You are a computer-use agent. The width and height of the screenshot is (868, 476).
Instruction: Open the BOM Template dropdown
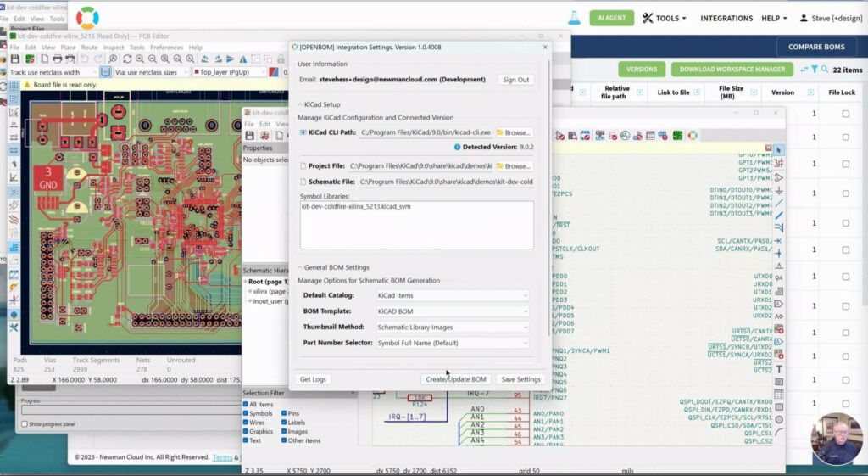pos(453,311)
